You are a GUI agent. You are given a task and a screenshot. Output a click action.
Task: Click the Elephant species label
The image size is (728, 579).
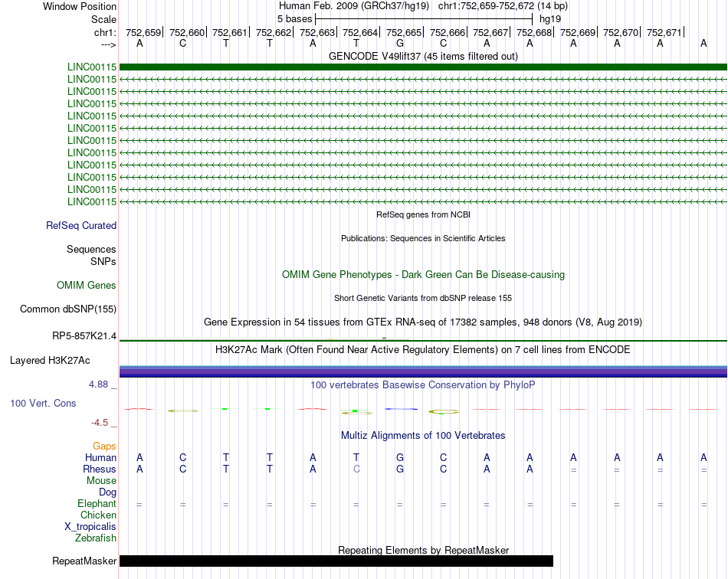(97, 503)
